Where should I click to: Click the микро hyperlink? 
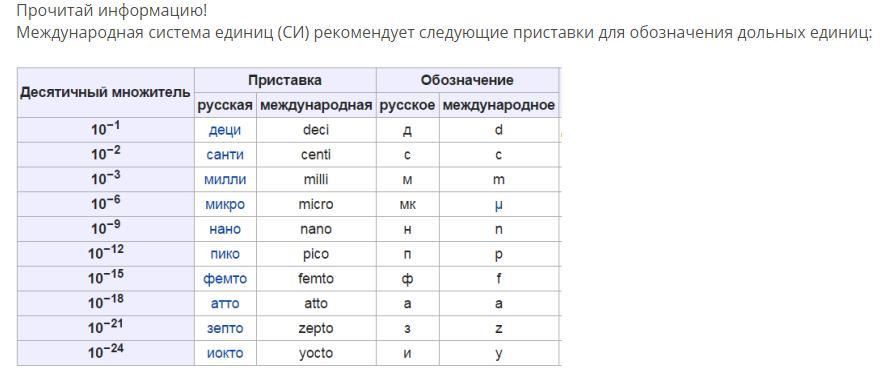tap(225, 204)
